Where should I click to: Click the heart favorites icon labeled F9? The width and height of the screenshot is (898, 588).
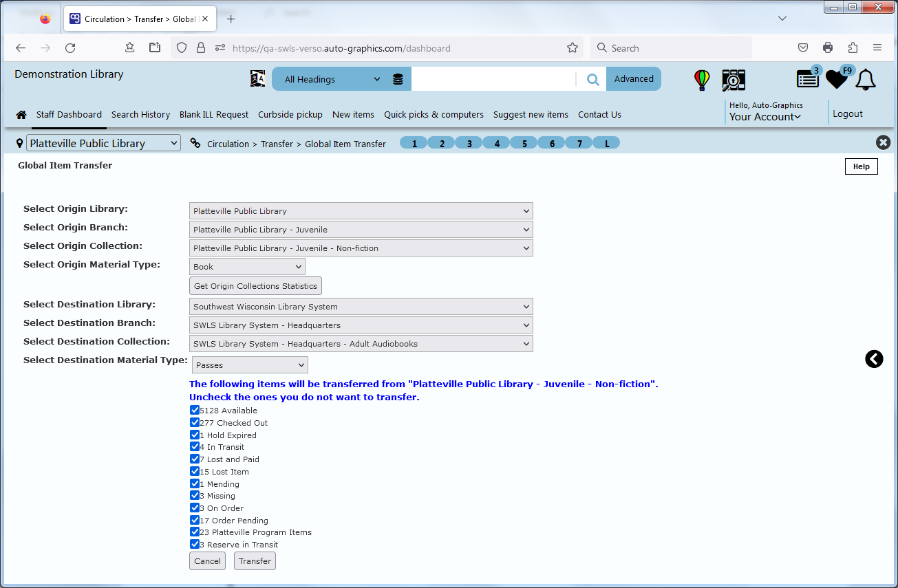coord(837,78)
